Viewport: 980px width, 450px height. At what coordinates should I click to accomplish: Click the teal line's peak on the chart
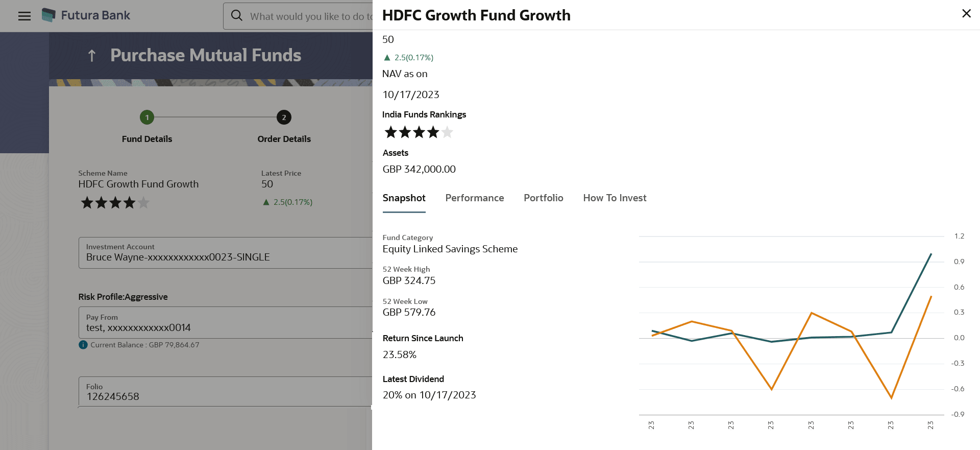pos(931,254)
